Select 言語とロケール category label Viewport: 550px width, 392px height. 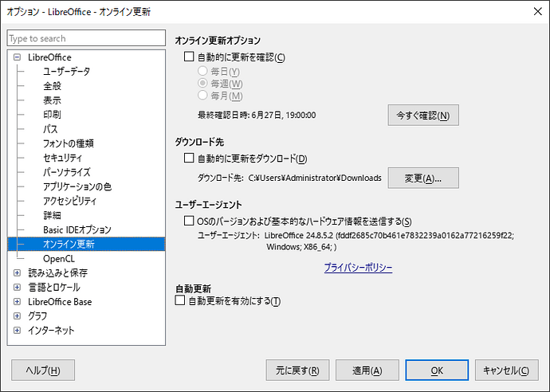point(54,287)
